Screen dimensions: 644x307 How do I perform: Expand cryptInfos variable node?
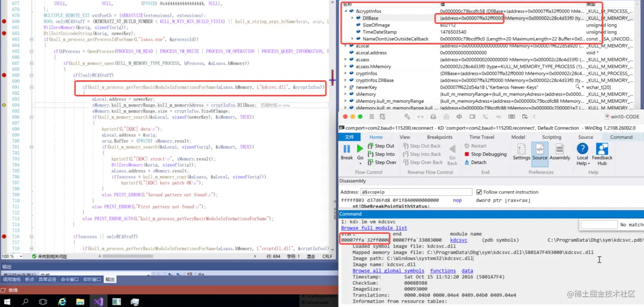click(345, 73)
